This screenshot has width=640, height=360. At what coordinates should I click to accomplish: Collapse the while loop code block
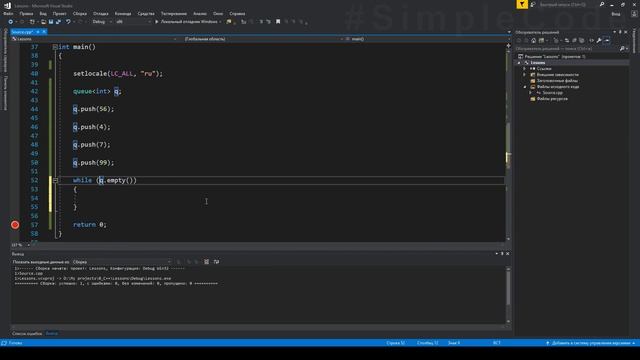tap(55, 180)
